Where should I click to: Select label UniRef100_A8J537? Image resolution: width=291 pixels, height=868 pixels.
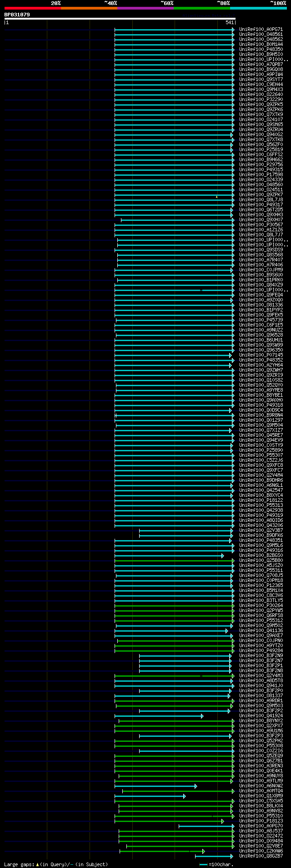coord(261,831)
